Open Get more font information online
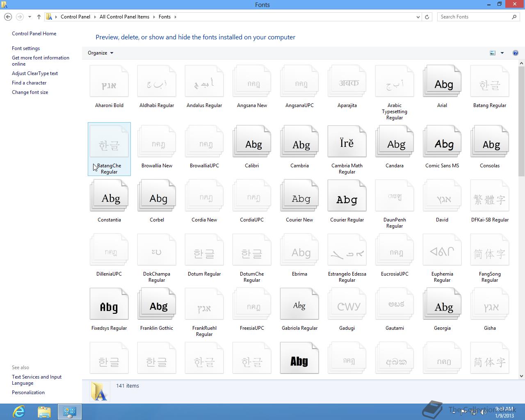The image size is (525, 420). click(41, 61)
